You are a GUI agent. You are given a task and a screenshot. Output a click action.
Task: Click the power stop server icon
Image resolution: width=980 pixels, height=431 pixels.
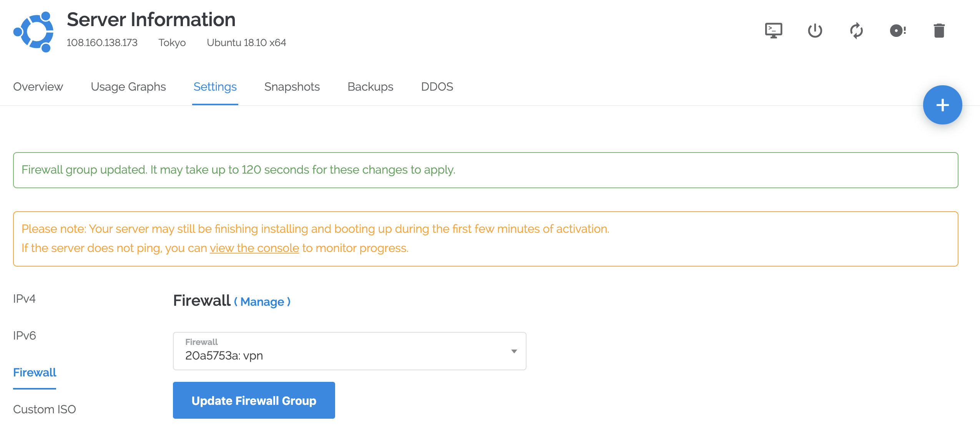point(815,30)
